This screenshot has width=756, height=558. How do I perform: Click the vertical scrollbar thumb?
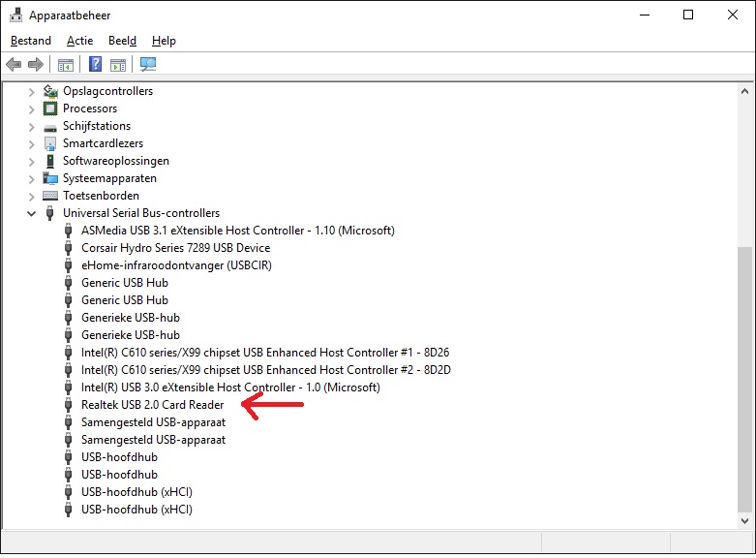click(x=744, y=380)
